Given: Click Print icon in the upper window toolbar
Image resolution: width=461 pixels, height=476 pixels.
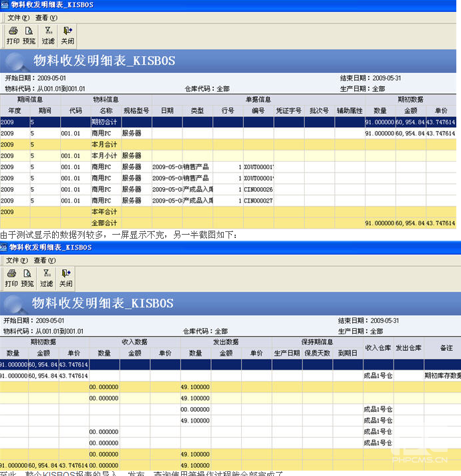Looking at the screenshot, I should coord(13,35).
